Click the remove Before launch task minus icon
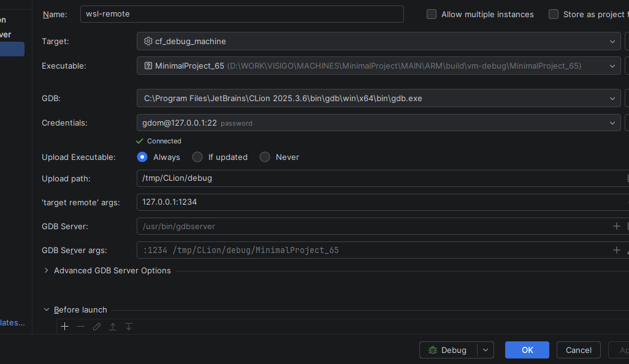The image size is (629, 364). tap(81, 327)
